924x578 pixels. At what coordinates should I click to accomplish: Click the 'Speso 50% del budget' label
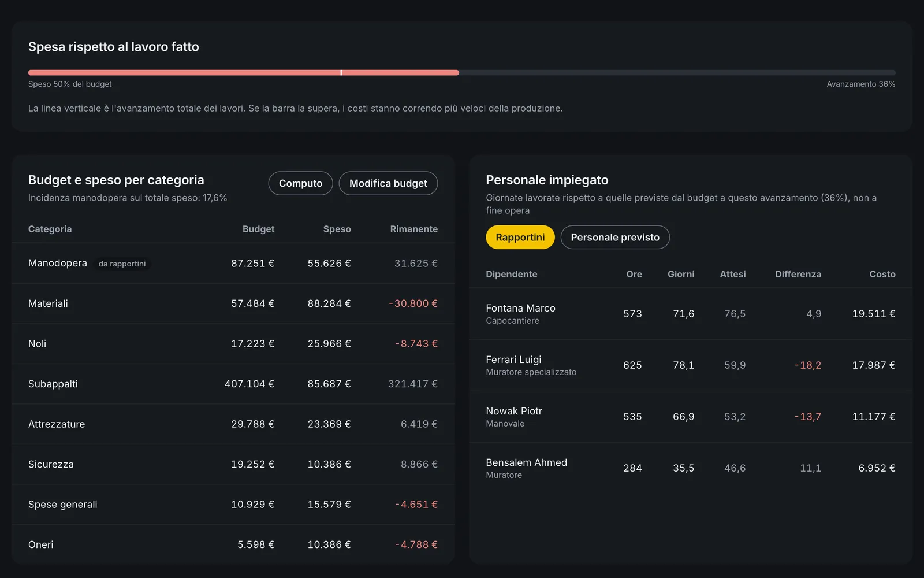pos(70,84)
